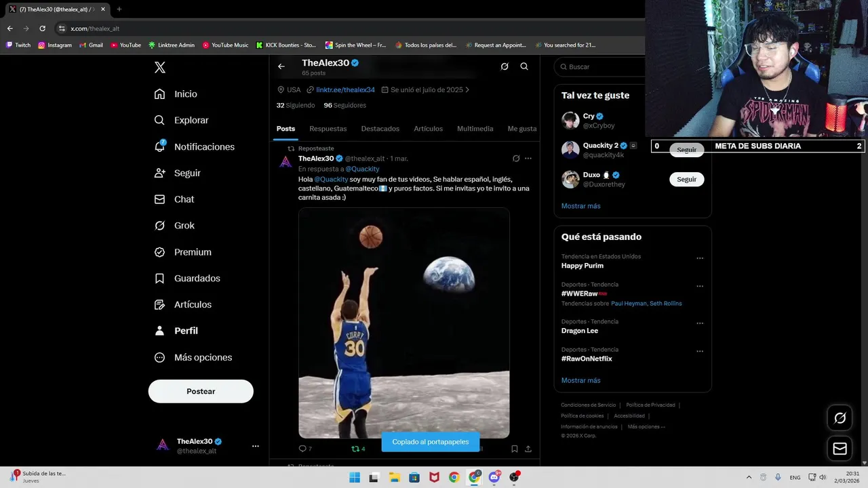The width and height of the screenshot is (868, 488).
Task: Open options for Dragon Lee trend
Action: (700, 323)
